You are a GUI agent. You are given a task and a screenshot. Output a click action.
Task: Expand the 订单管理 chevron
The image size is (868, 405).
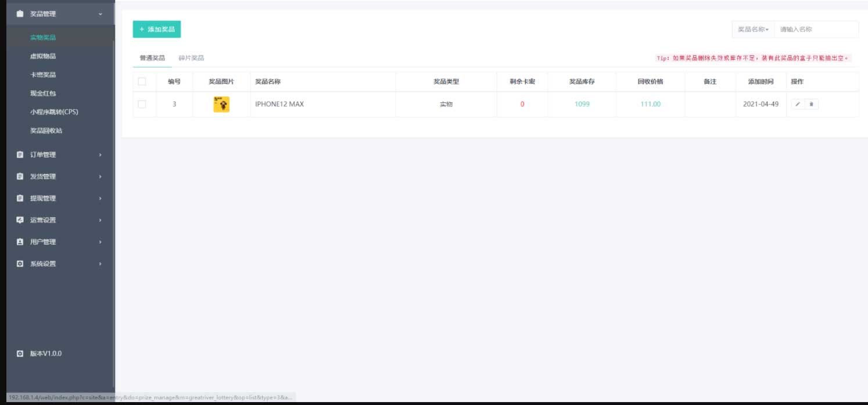[x=101, y=155]
